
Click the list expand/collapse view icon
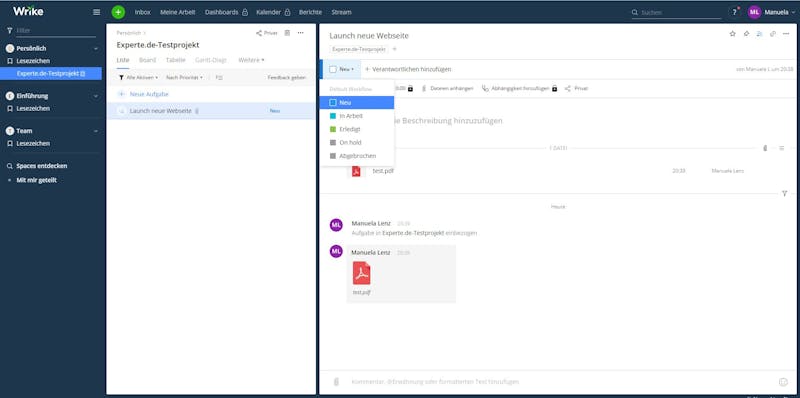tap(219, 78)
